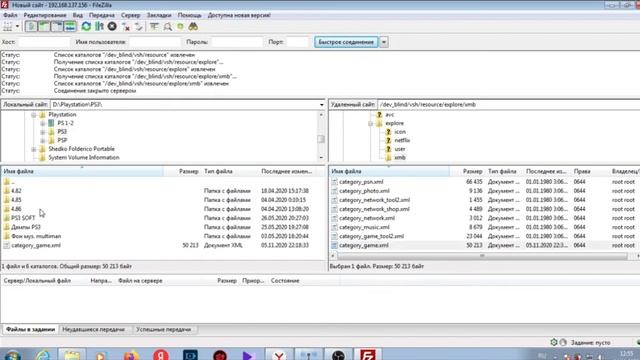The image size is (640, 360).
Task: Select remote file category_photo.xml
Action: click(x=364, y=191)
